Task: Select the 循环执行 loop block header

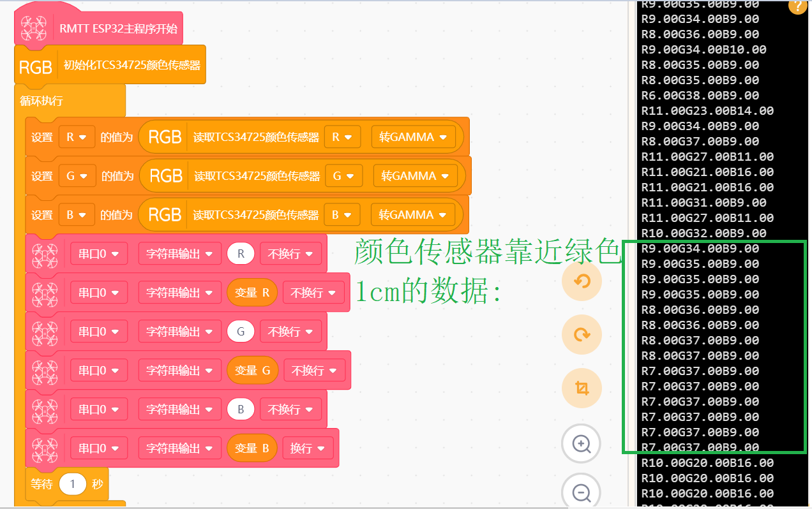Action: [70, 101]
